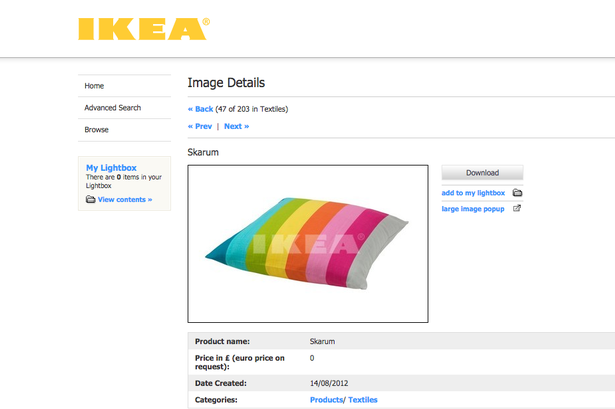The image size is (615, 409).
Task: Click the popup icon beside large image popup
Action: point(517,209)
